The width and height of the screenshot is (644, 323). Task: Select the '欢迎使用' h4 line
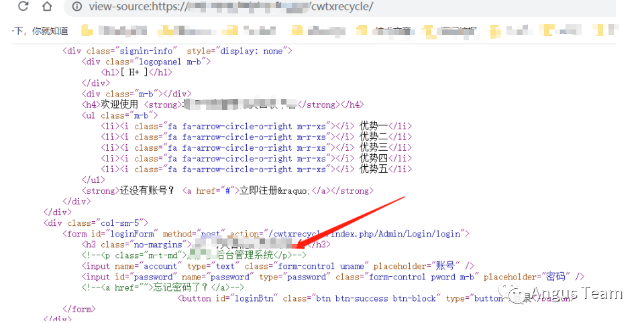click(x=223, y=105)
